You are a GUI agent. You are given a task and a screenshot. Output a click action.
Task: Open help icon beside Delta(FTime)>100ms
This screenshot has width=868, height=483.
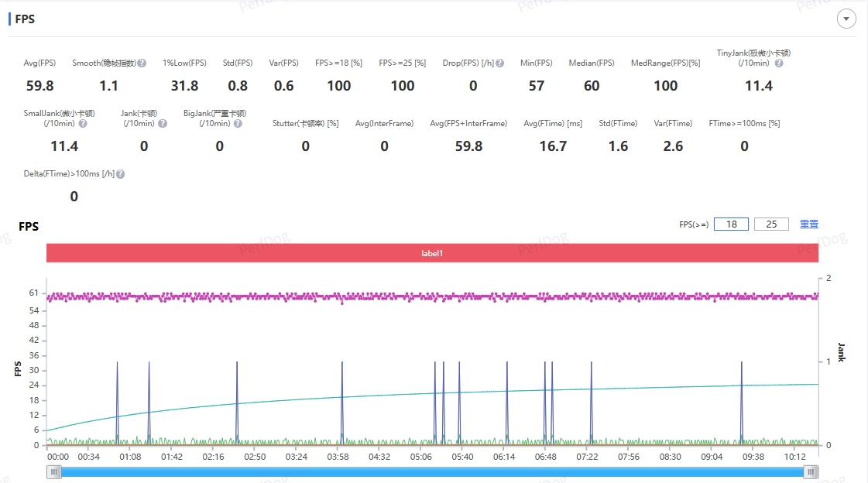121,173
